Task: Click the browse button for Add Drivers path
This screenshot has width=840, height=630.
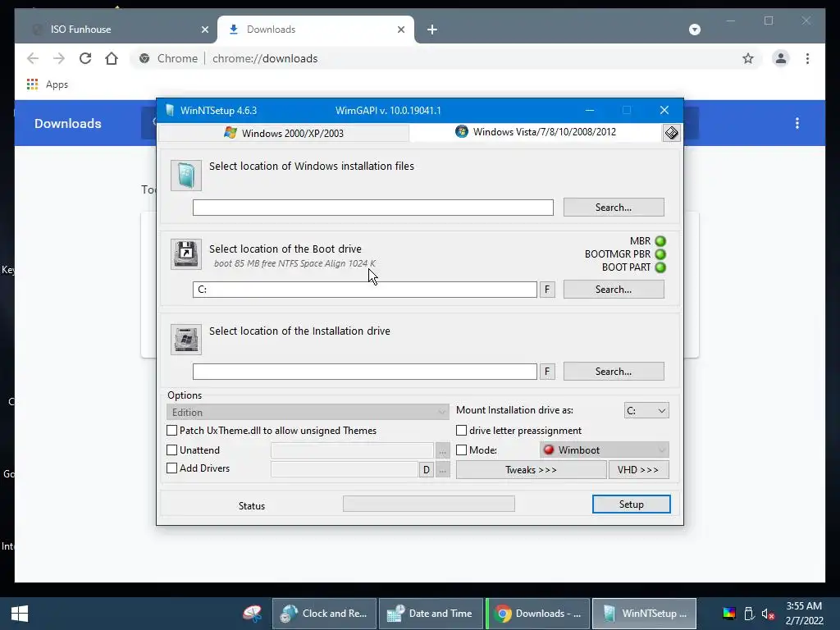Action: pyautogui.click(x=442, y=470)
